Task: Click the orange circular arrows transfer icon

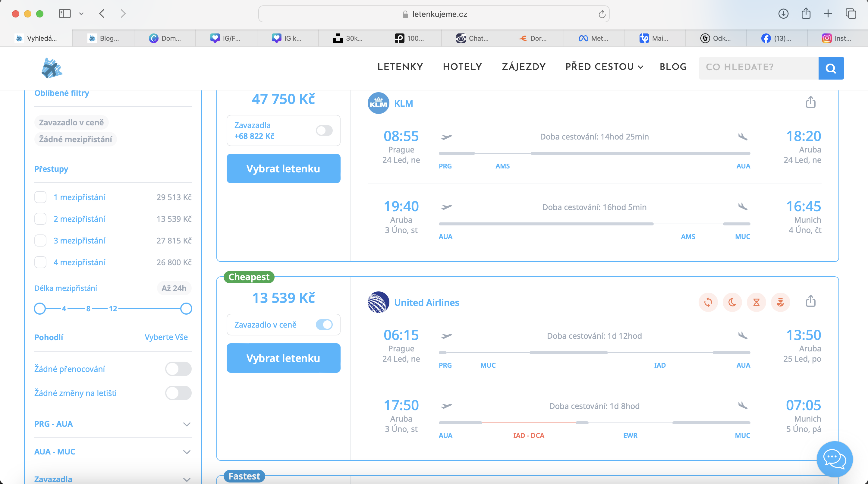Action: [x=708, y=302]
